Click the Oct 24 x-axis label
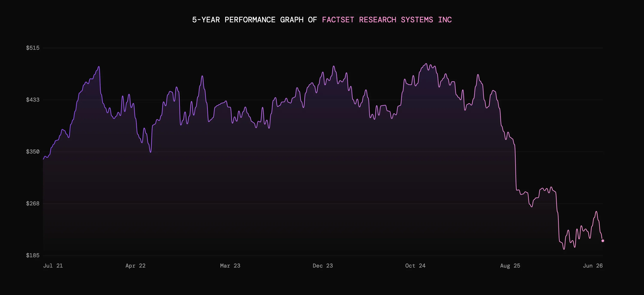This screenshot has width=644, height=295. (415, 266)
